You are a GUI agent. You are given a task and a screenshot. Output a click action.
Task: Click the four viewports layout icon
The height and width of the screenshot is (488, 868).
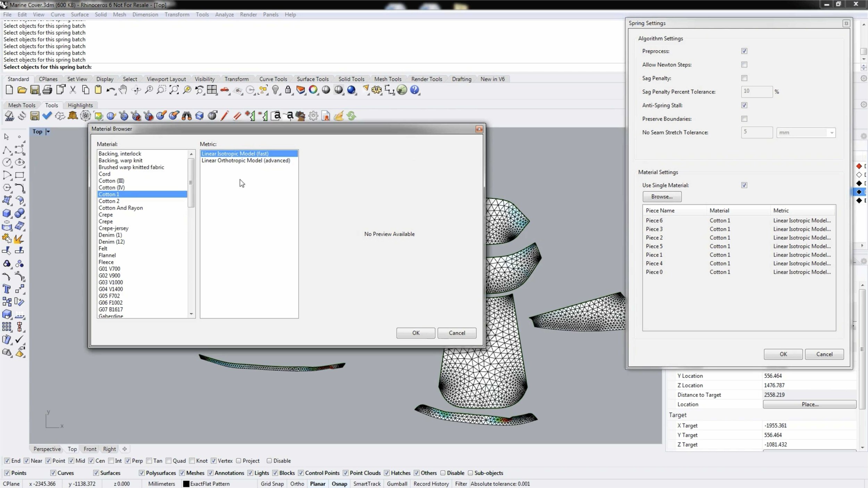point(212,90)
